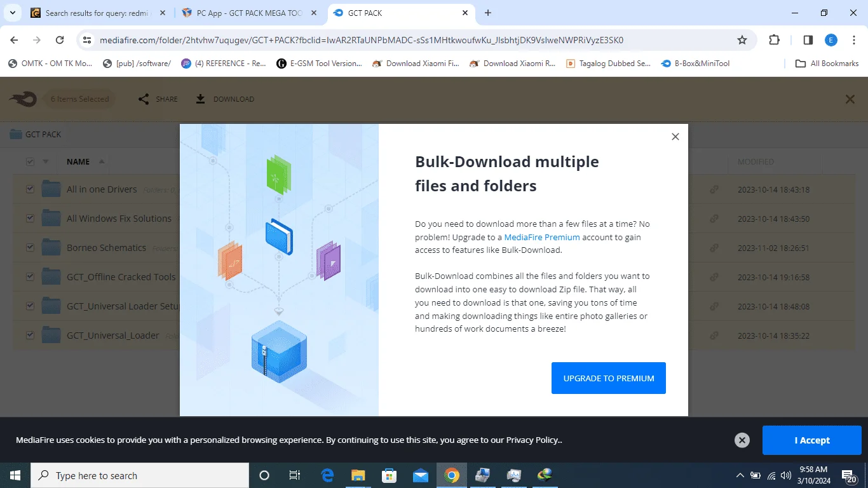Expand the selection dropdown arrow beside header checkbox
This screenshot has width=868, height=488.
(46, 162)
